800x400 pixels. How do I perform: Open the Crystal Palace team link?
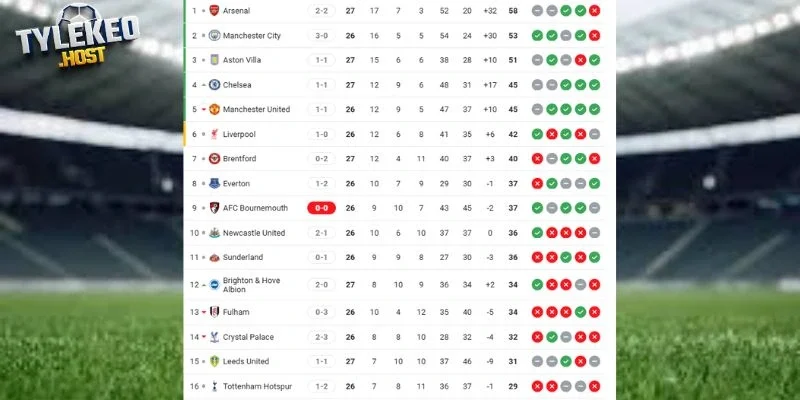(x=248, y=337)
